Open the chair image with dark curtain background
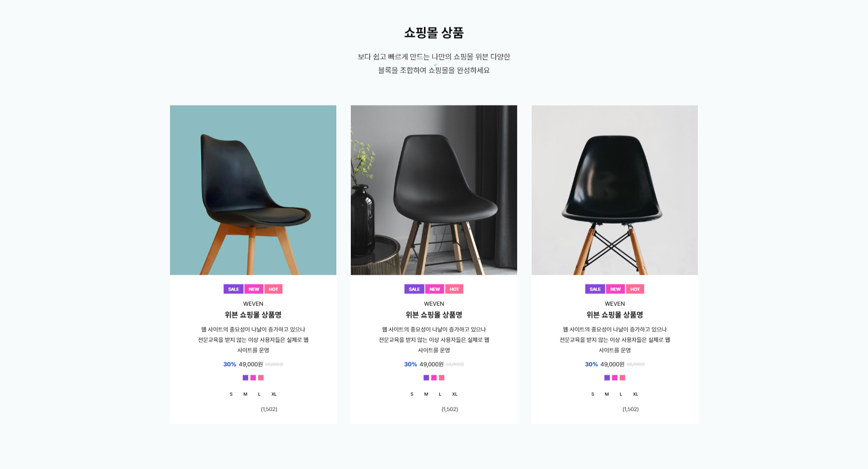The width and height of the screenshot is (868, 469). (x=434, y=190)
